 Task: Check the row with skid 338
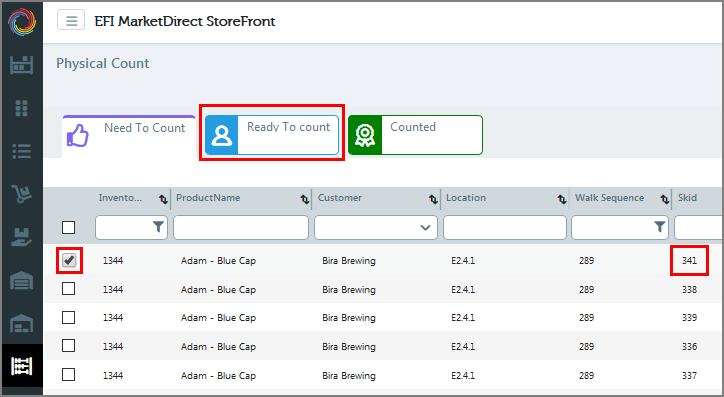(x=68, y=289)
